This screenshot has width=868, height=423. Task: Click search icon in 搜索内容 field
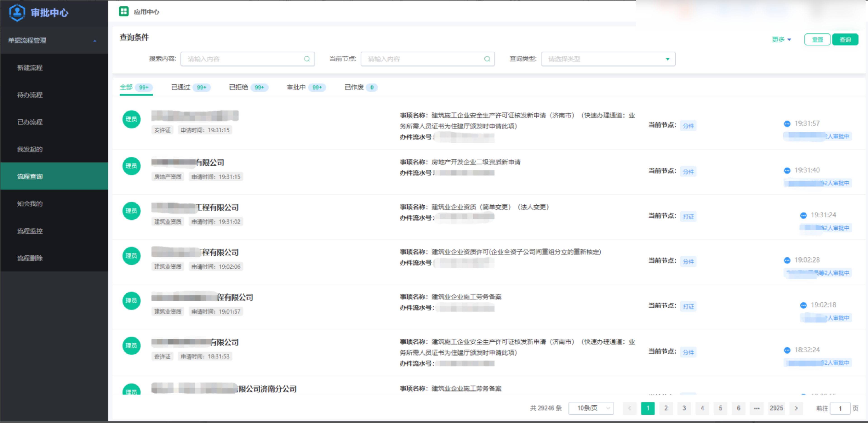307,59
